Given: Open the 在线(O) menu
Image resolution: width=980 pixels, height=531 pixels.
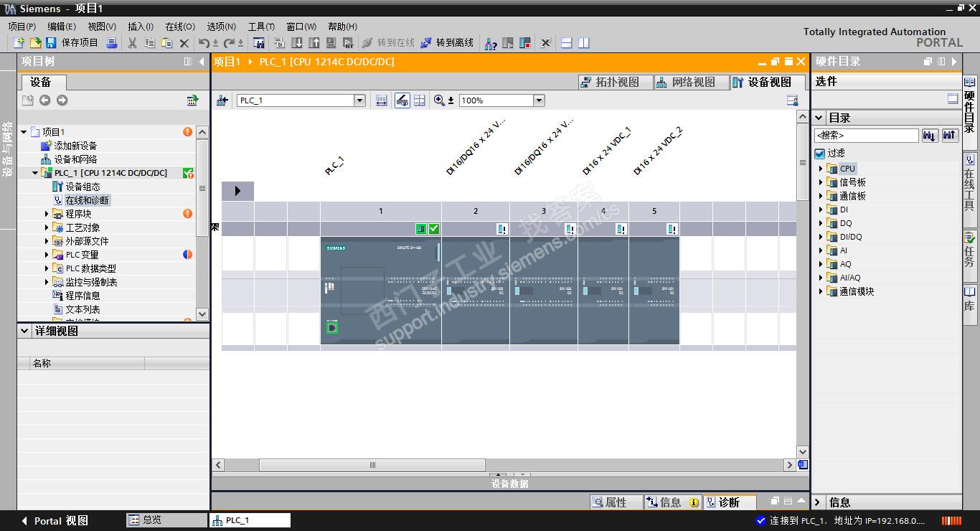Looking at the screenshot, I should (180, 27).
